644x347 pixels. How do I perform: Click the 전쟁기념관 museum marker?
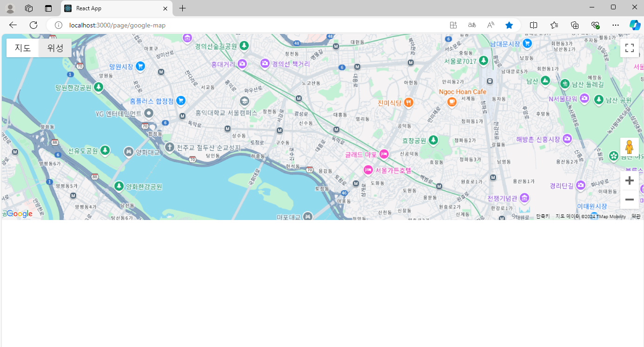click(x=524, y=198)
